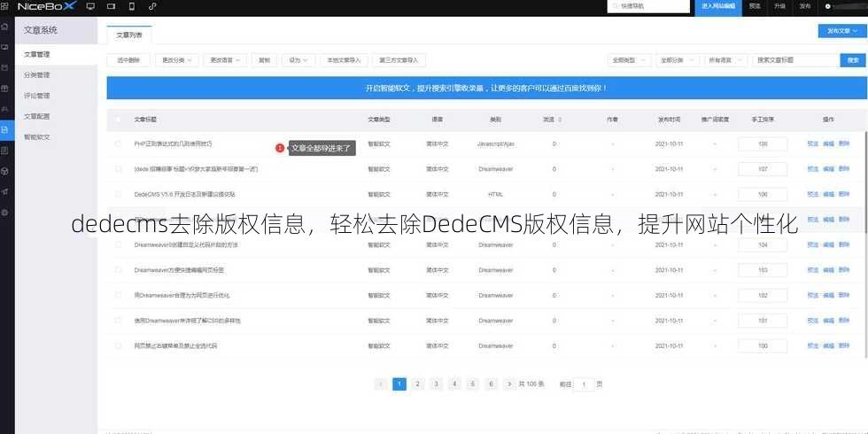Click the blue smart-article promotion banner
The image size is (868, 434).
point(486,88)
